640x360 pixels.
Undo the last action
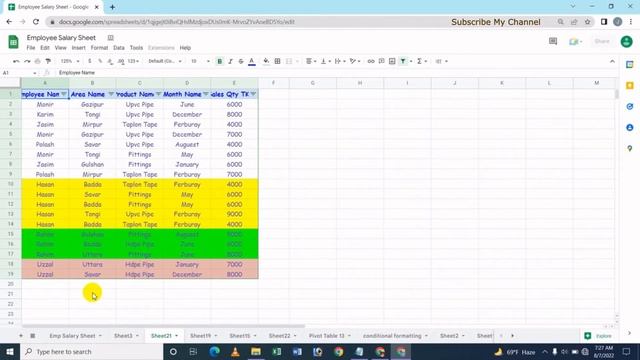[x=16, y=61]
